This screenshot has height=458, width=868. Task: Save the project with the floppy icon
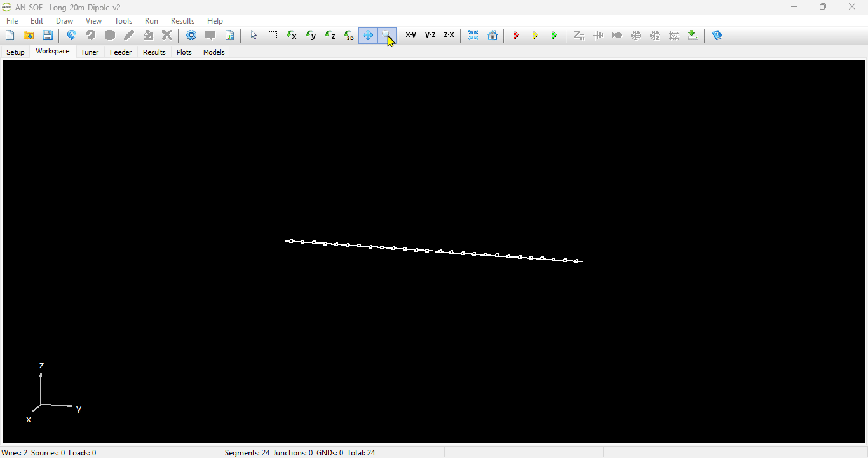[x=48, y=36]
